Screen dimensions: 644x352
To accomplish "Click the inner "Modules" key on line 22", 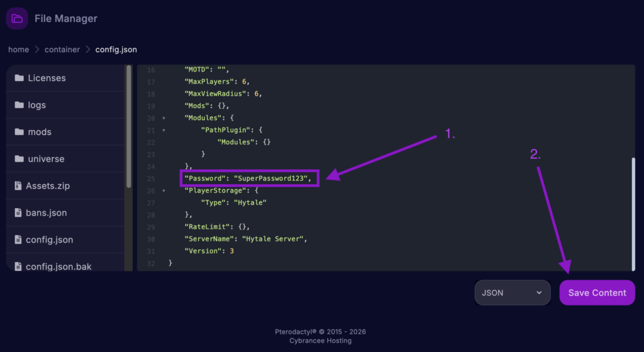I will coord(236,142).
